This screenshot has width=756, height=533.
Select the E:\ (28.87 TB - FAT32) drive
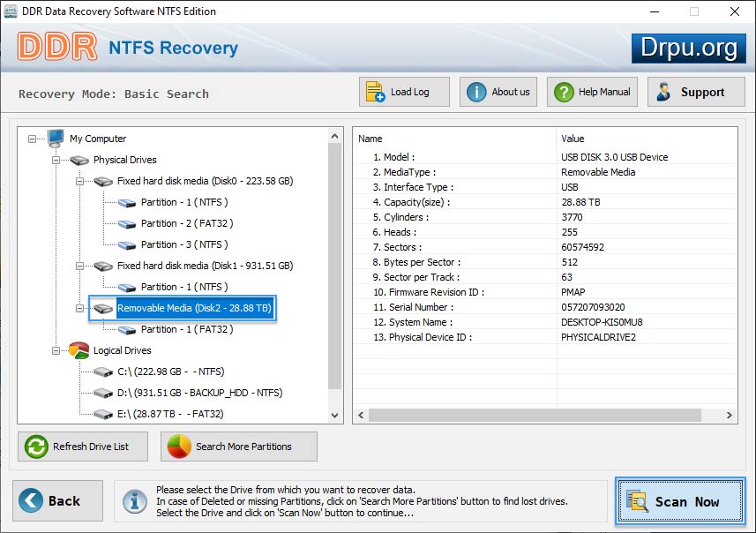coord(170,415)
